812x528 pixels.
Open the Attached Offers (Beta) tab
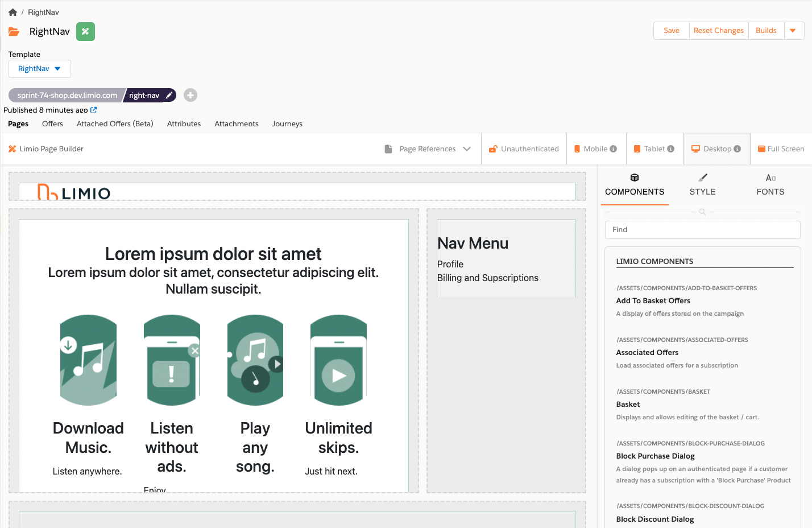click(115, 123)
